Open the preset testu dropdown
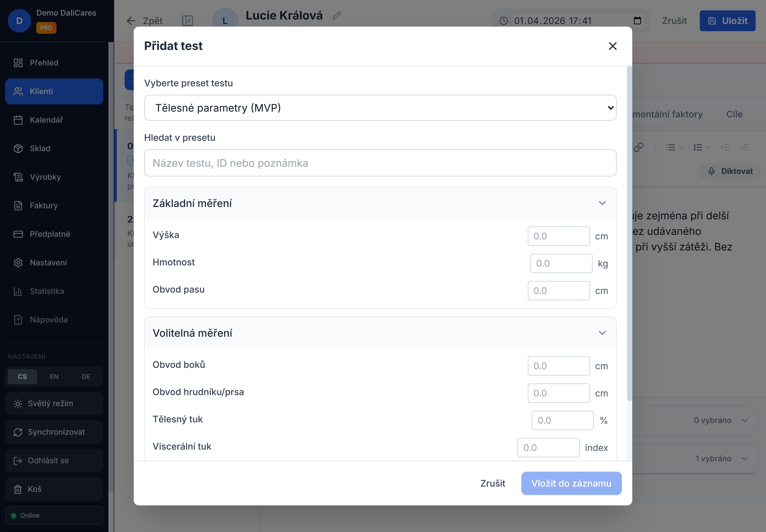Screen dimensions: 766x532 click(x=380, y=108)
